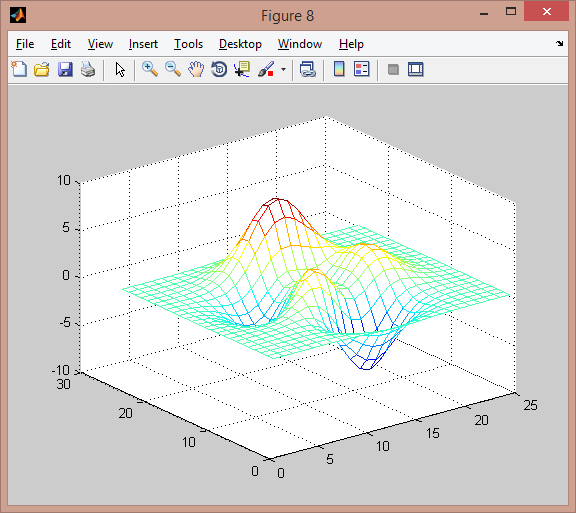
Task: Click the MATLAB logo in title bar
Action: tap(18, 15)
